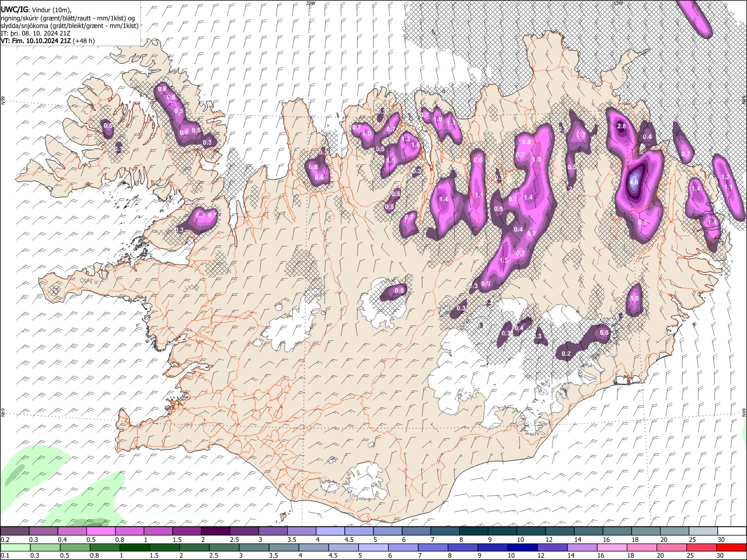This screenshot has width=747, height=560.
Task: Click the 'IT: þri. 08. 10. 2024 21Z' line
Action: (x=36, y=33)
